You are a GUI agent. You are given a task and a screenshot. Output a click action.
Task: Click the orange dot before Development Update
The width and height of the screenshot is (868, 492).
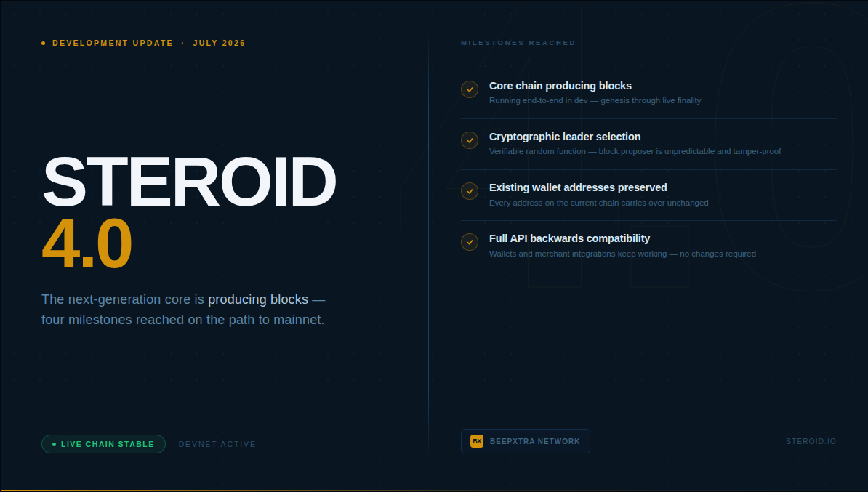[x=43, y=43]
